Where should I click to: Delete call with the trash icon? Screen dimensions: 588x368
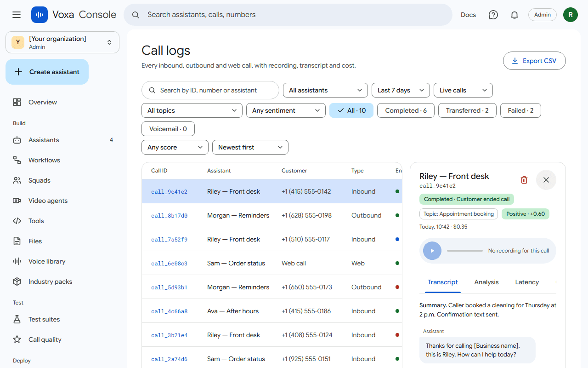point(524,180)
